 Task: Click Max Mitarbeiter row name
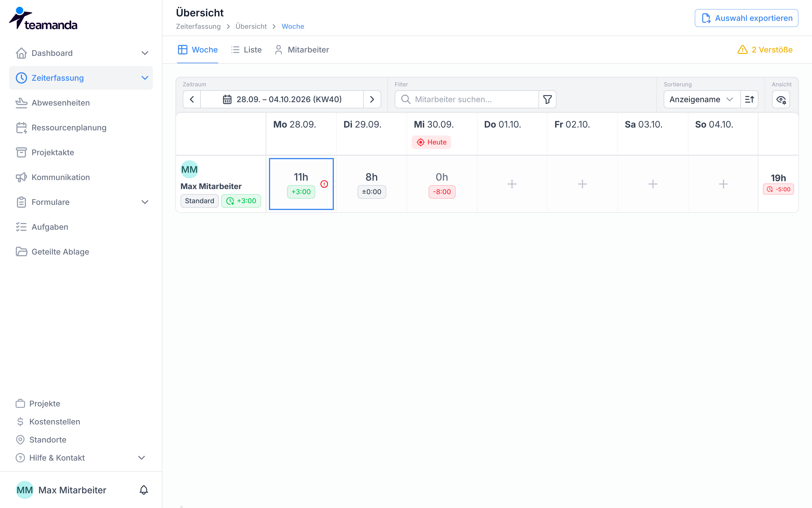tap(211, 187)
